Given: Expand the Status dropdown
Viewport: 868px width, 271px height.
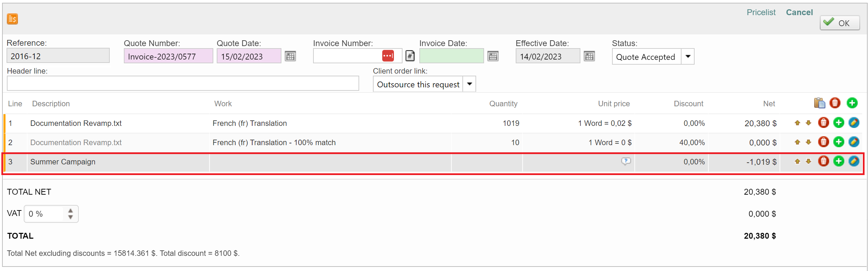Looking at the screenshot, I should pos(687,57).
